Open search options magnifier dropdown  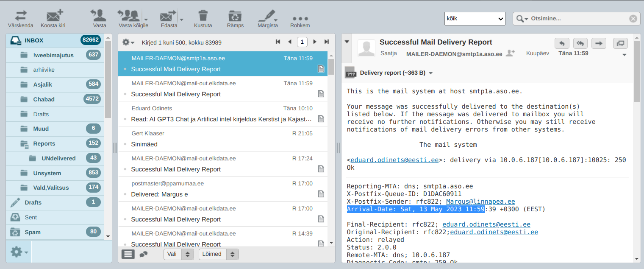pos(522,19)
